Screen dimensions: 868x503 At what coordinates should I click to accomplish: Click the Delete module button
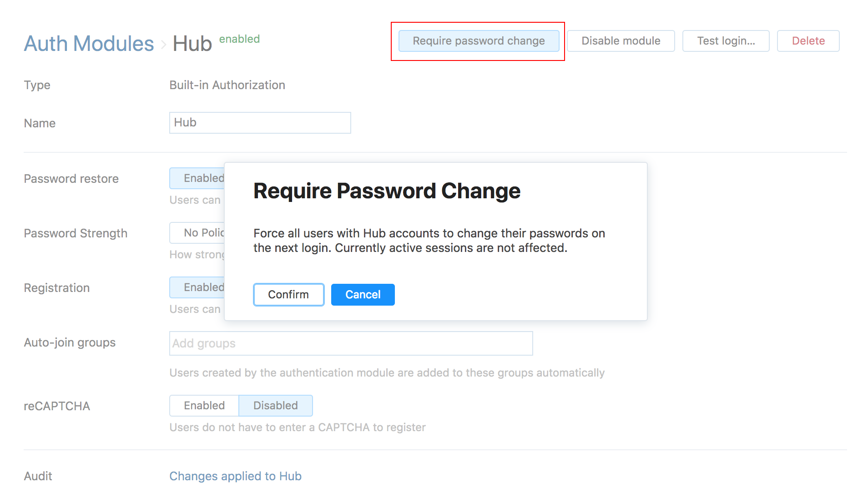point(808,41)
